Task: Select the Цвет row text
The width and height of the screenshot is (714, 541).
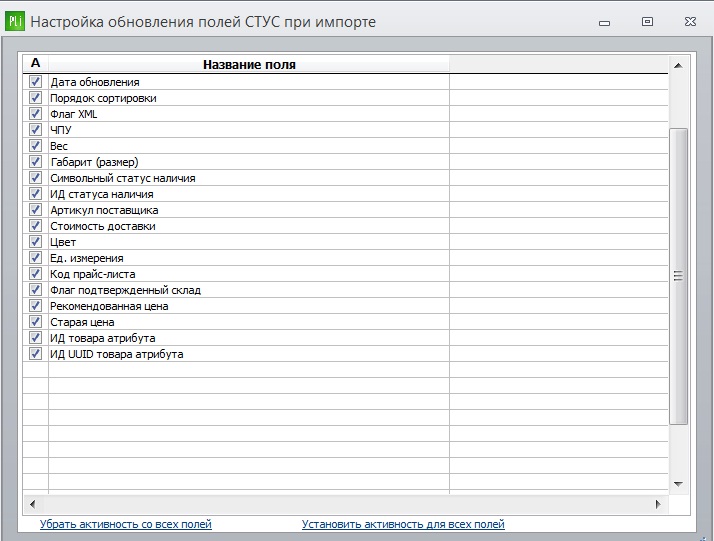Action: click(x=63, y=242)
